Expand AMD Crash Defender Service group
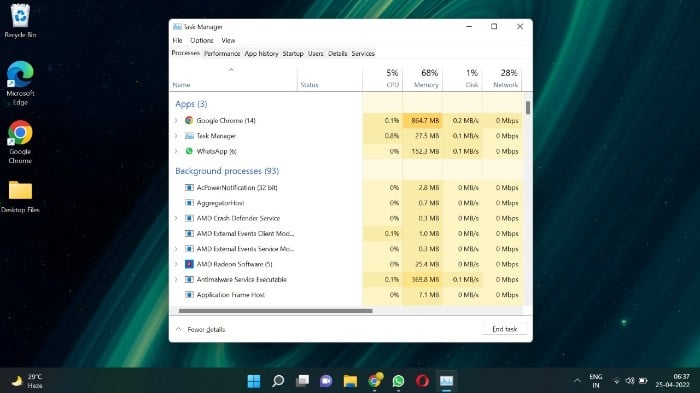 click(176, 218)
